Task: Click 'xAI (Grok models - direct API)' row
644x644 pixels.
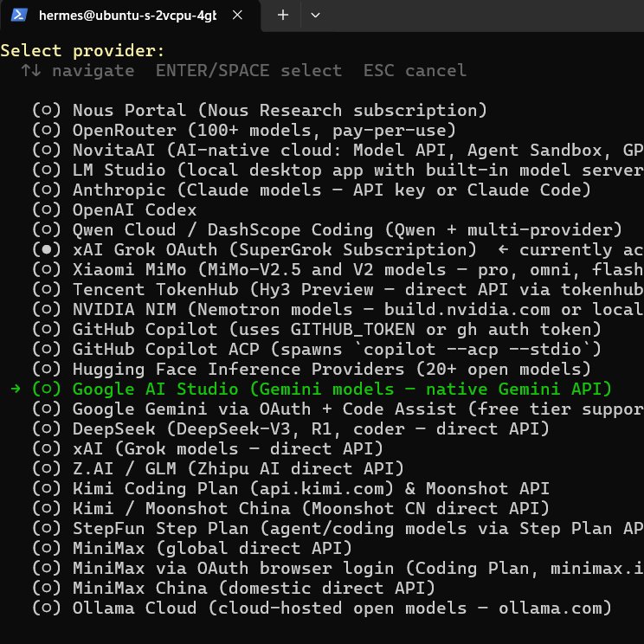Action: click(x=228, y=449)
